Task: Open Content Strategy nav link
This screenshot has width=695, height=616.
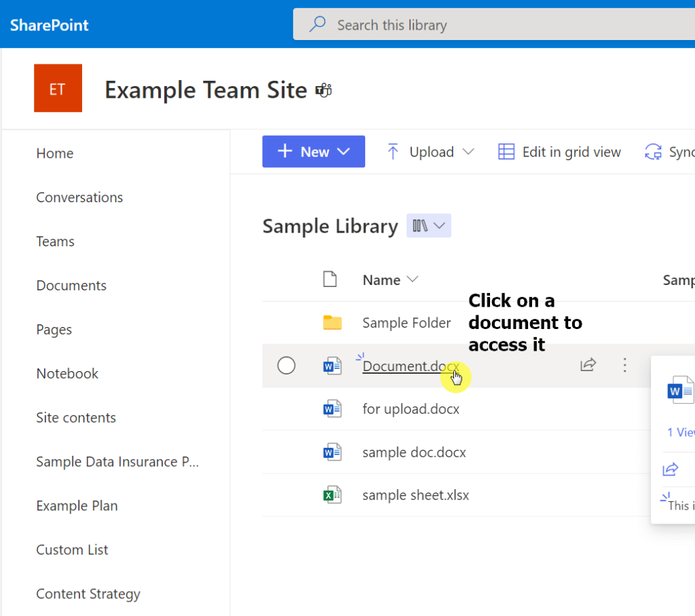Action: pos(88,594)
